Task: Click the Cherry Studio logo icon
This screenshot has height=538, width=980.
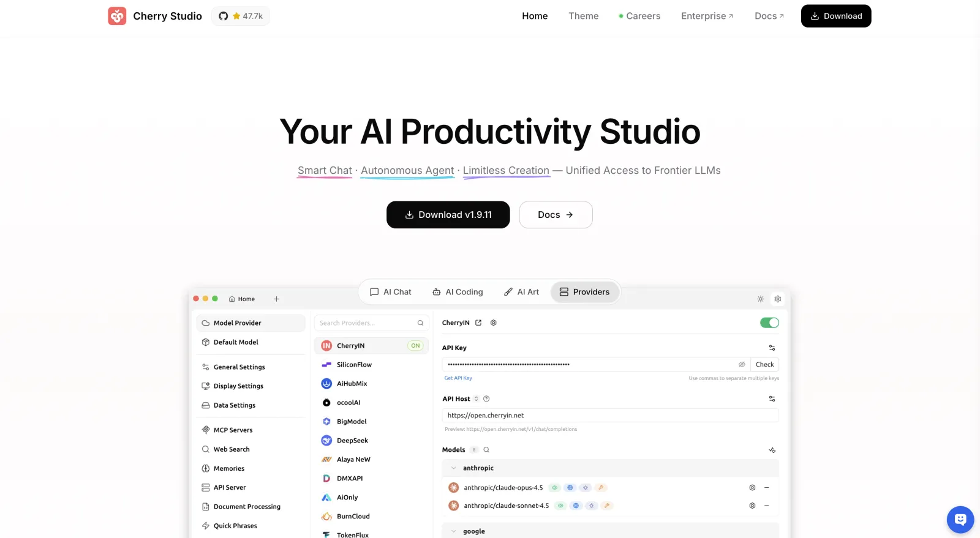Action: (x=117, y=16)
